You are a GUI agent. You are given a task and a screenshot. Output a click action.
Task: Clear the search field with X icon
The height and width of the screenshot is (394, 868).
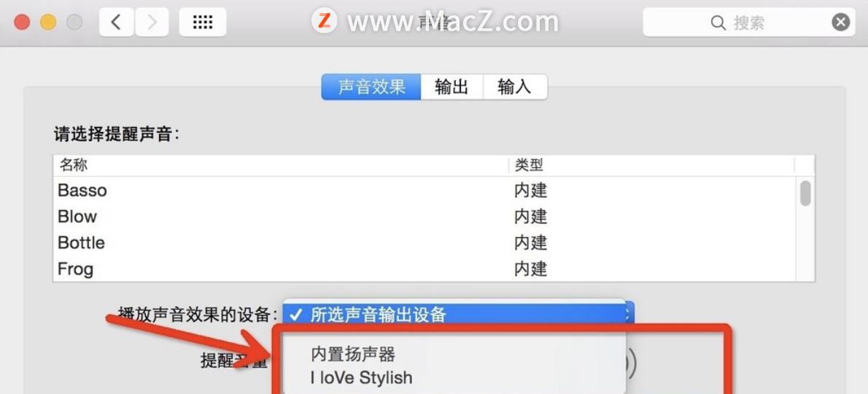841,22
